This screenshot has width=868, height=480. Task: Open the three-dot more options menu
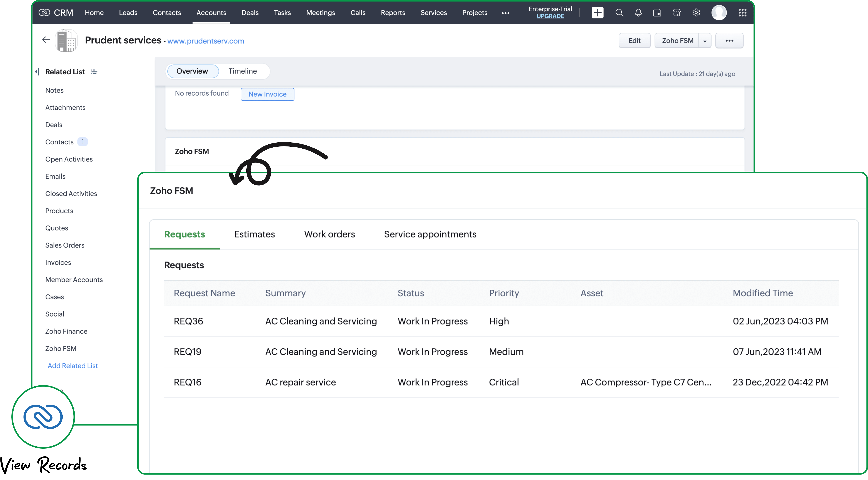[729, 40]
